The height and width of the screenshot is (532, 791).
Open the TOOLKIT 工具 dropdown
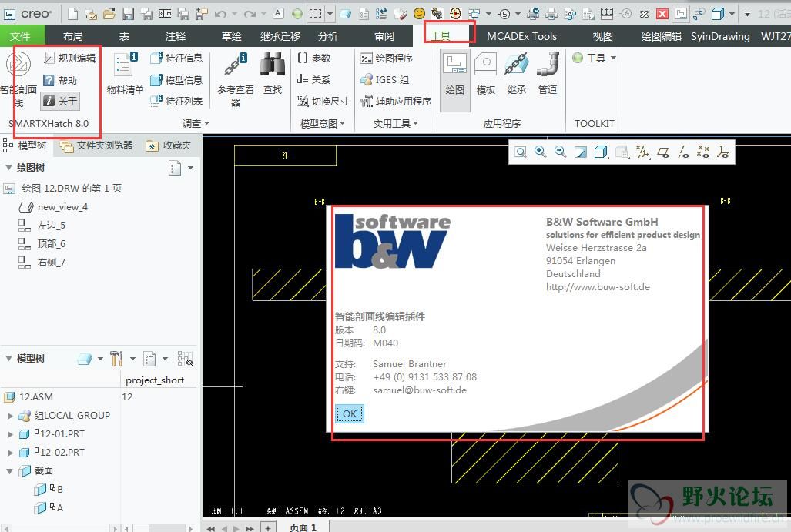[595, 58]
